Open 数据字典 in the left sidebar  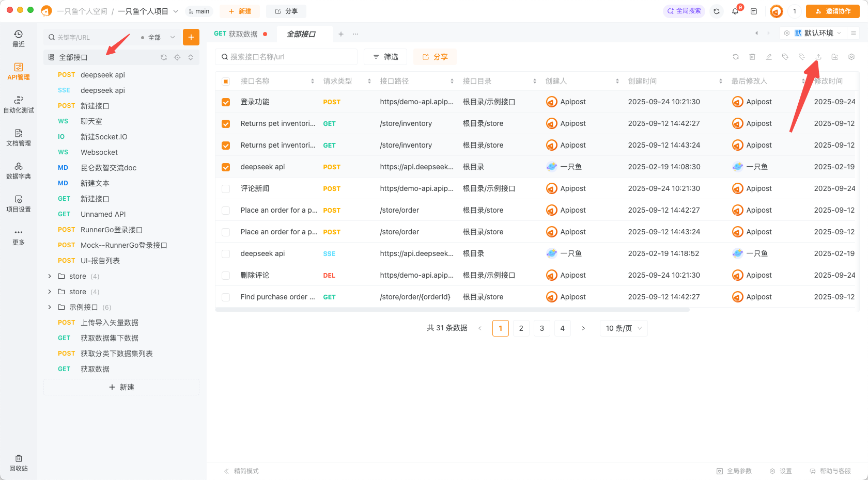[19, 170]
